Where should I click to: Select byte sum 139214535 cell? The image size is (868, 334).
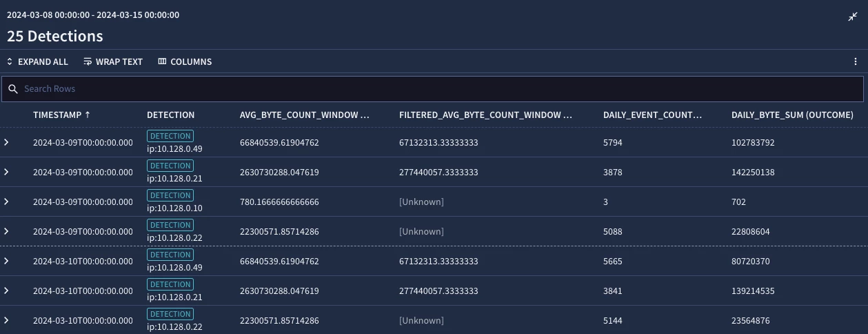coord(753,291)
